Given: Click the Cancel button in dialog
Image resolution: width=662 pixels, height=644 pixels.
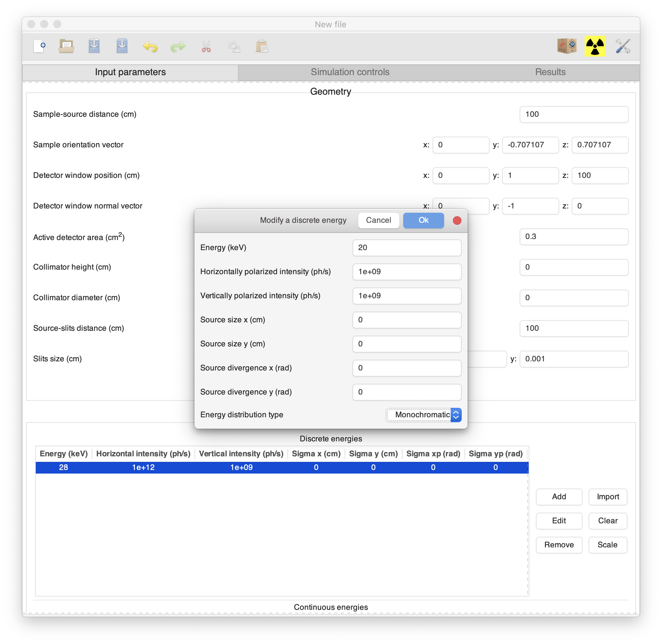Looking at the screenshot, I should pyautogui.click(x=378, y=220).
